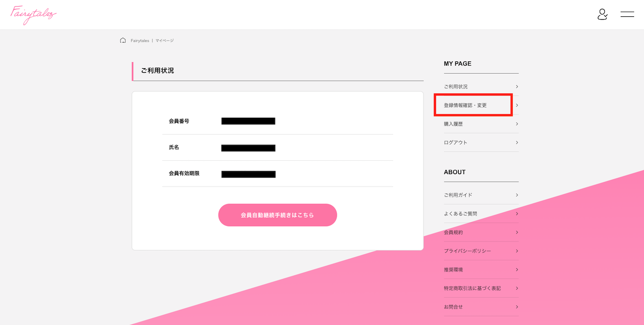Open 会員規約 terms link
Image resolution: width=644 pixels, height=325 pixels.
point(453,232)
